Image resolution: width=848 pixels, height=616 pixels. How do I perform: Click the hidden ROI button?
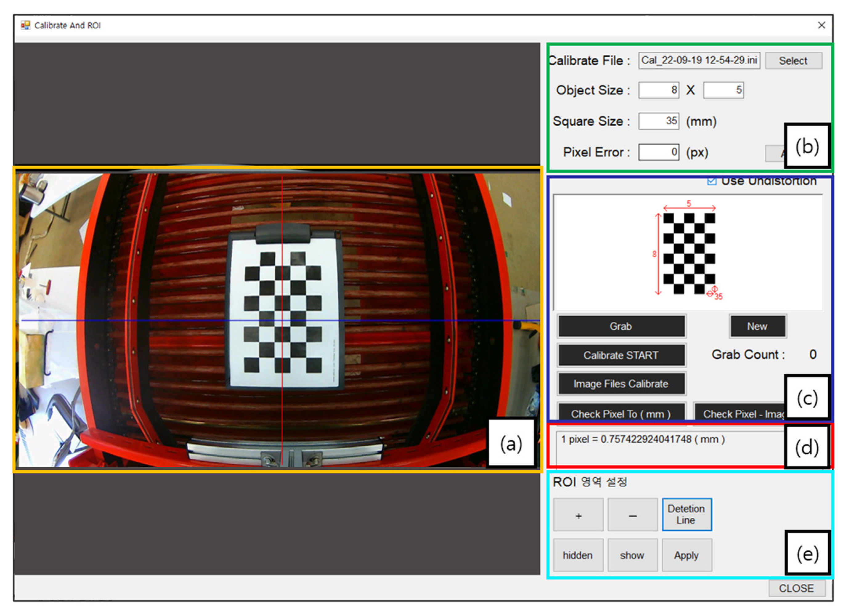pyautogui.click(x=578, y=555)
